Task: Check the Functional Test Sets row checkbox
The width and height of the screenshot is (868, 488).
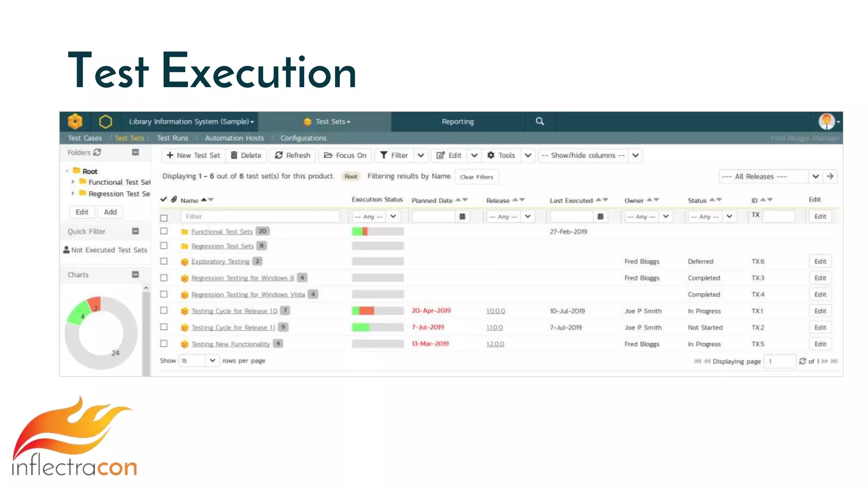Action: tap(164, 231)
